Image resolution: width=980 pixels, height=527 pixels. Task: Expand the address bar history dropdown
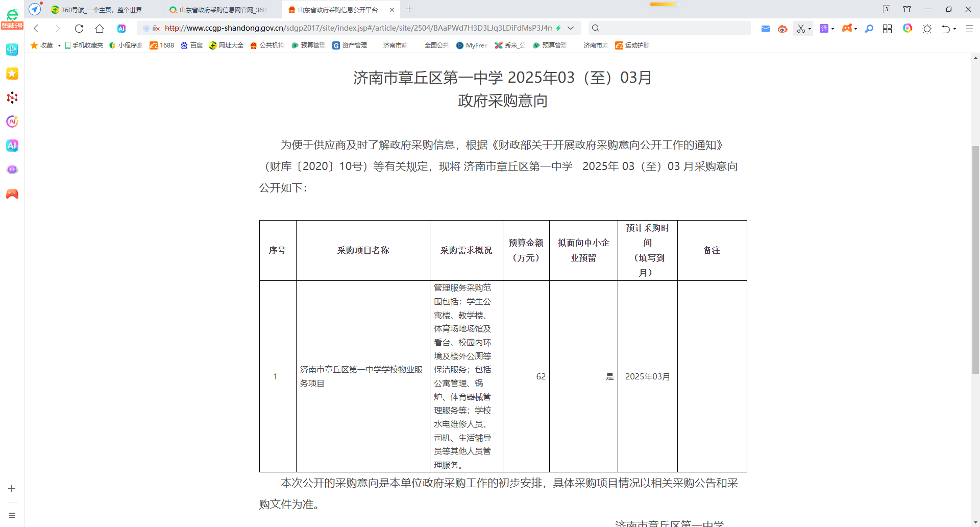571,28
